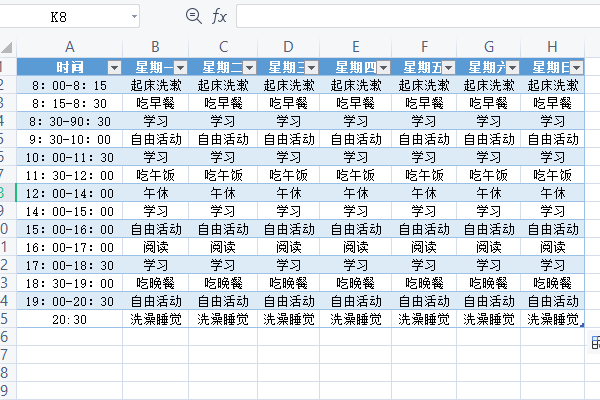Viewport: 600px width, 400px height.
Task: Click 洗澡睡觉 in column E
Action: click(355, 319)
